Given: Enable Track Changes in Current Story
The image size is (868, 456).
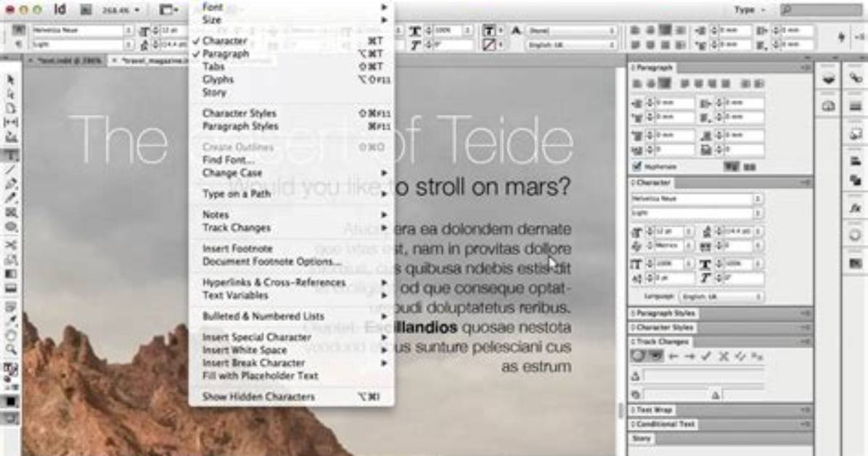Looking at the screenshot, I should pos(638,357).
